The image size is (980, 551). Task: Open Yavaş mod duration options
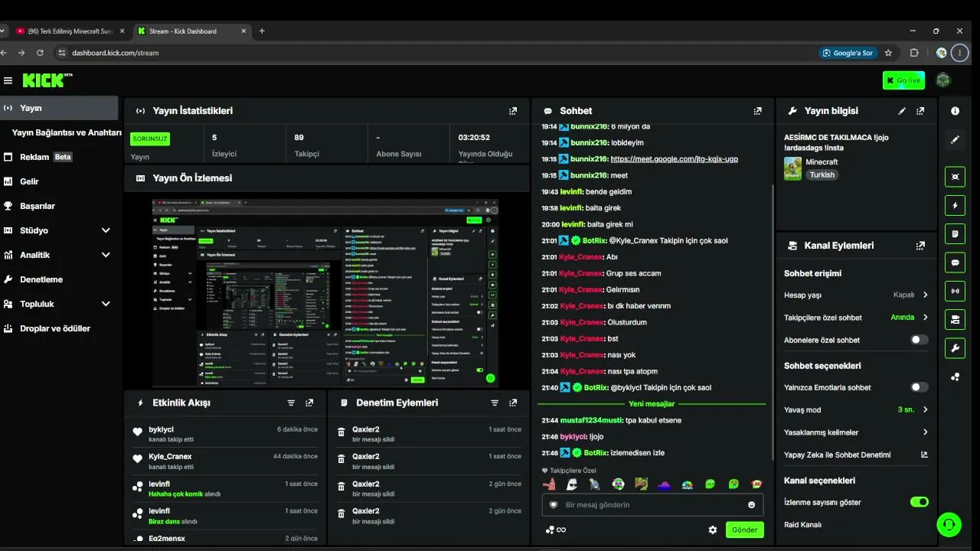(x=856, y=409)
